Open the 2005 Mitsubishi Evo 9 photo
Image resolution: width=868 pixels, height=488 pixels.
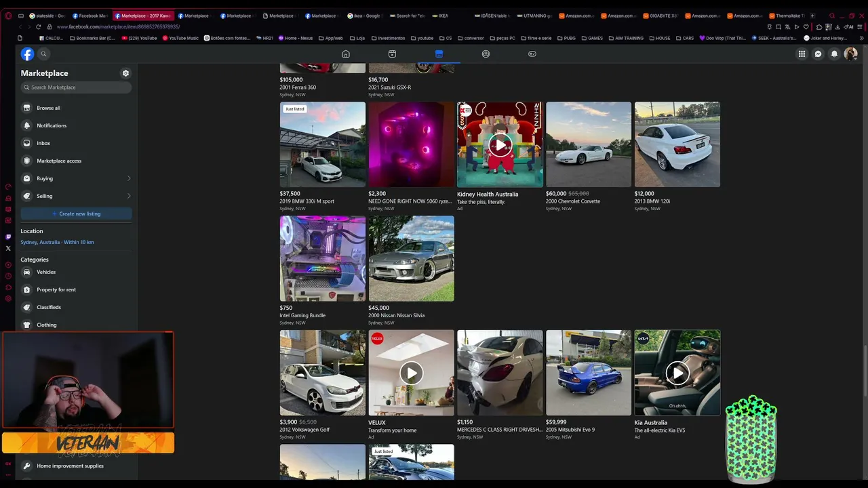[589, 373]
